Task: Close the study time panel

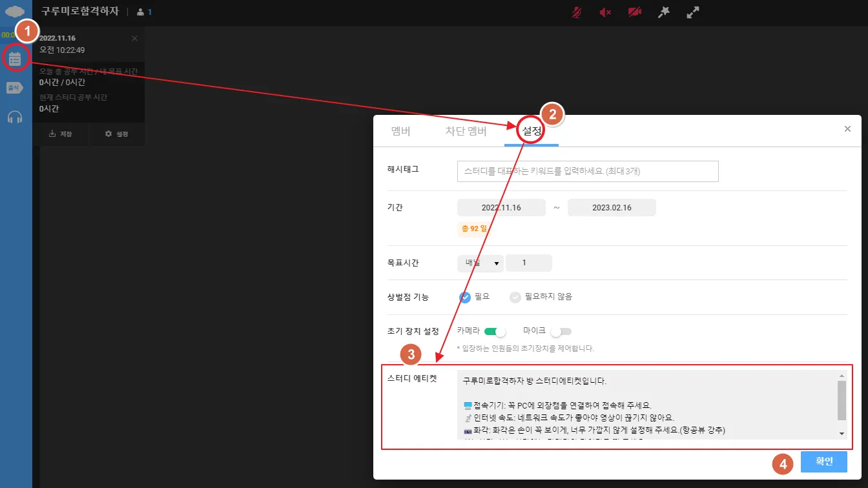Action: click(x=134, y=38)
